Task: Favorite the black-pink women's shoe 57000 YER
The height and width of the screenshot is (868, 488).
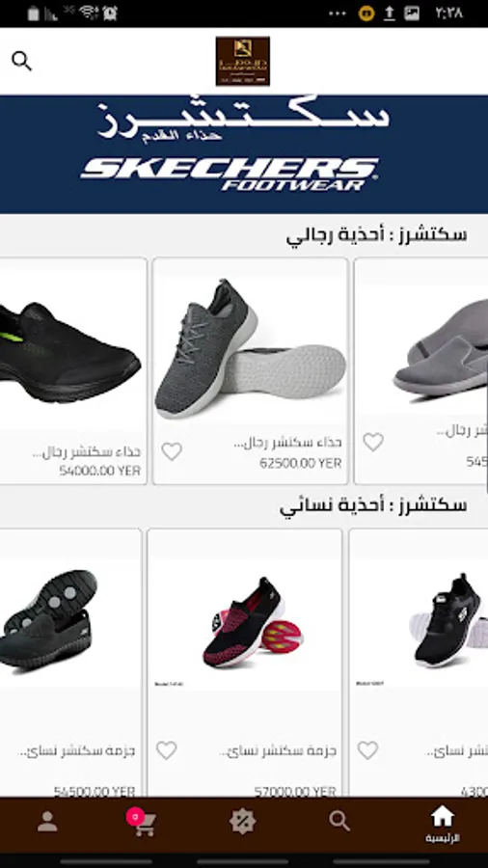Action: (166, 750)
